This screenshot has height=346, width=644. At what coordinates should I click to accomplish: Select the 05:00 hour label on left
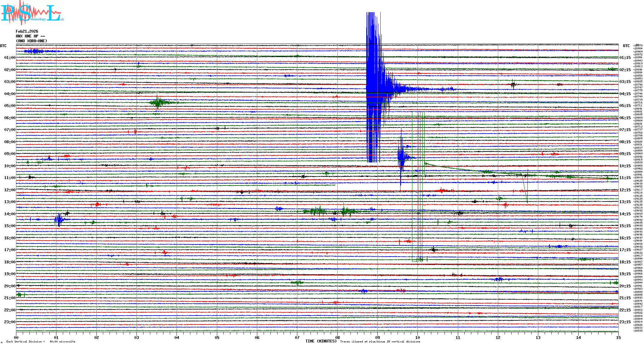pyautogui.click(x=10, y=106)
